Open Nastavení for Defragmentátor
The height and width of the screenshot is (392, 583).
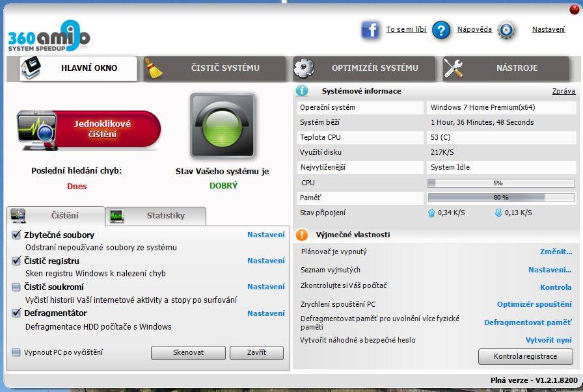click(x=266, y=313)
